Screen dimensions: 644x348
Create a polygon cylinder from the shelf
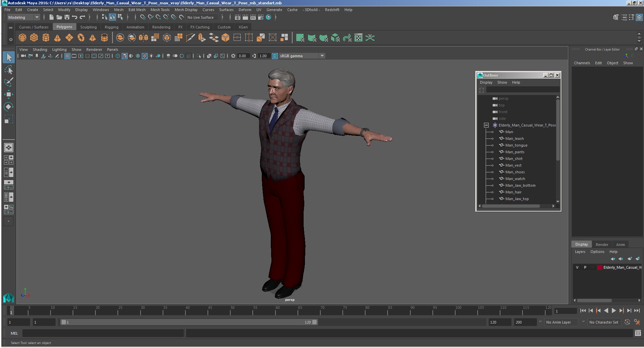(x=46, y=38)
